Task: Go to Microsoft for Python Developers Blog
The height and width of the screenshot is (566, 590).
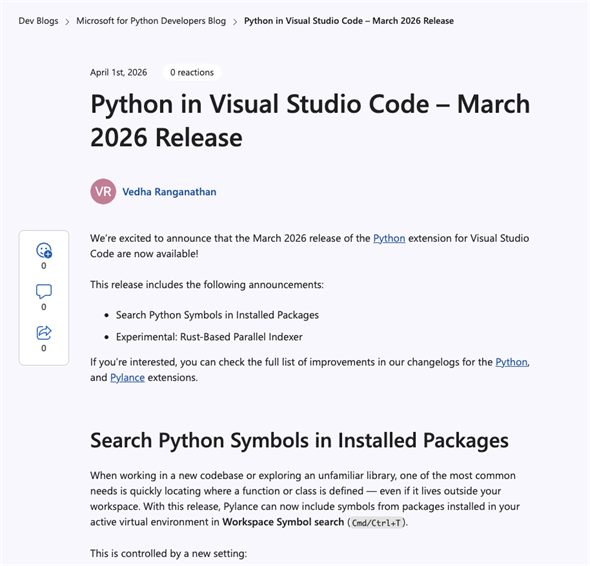Action: (151, 21)
